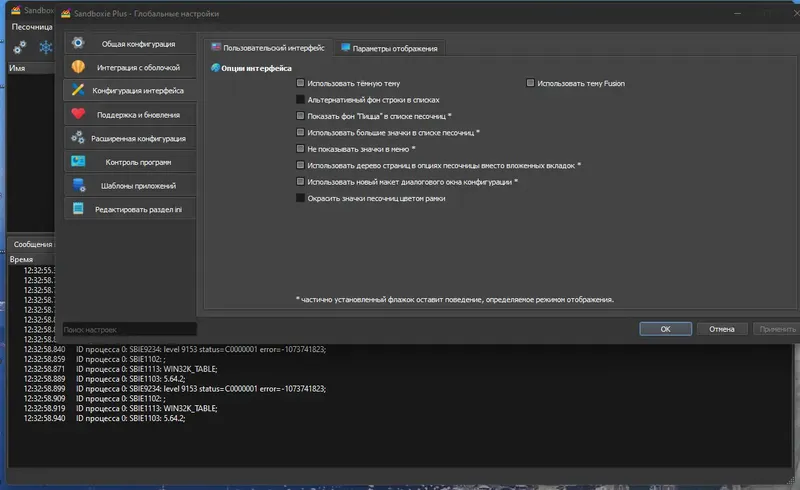800x490 pixels.
Task: Select Интеграция с оболочкой section
Action: coord(130,67)
